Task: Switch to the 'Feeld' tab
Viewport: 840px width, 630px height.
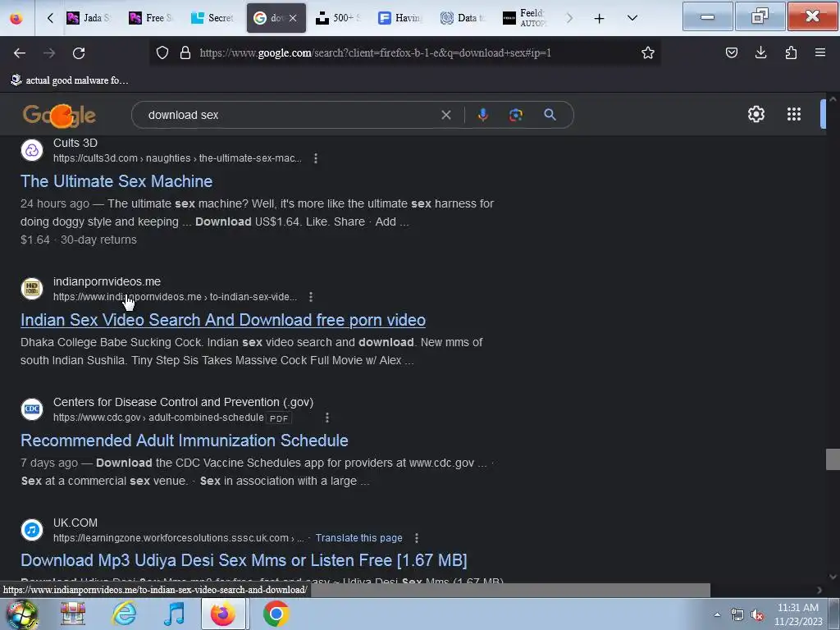Action: click(525, 18)
